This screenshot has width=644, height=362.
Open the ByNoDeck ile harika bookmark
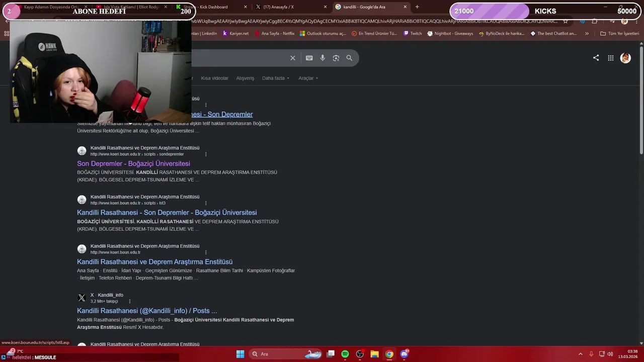click(502, 34)
